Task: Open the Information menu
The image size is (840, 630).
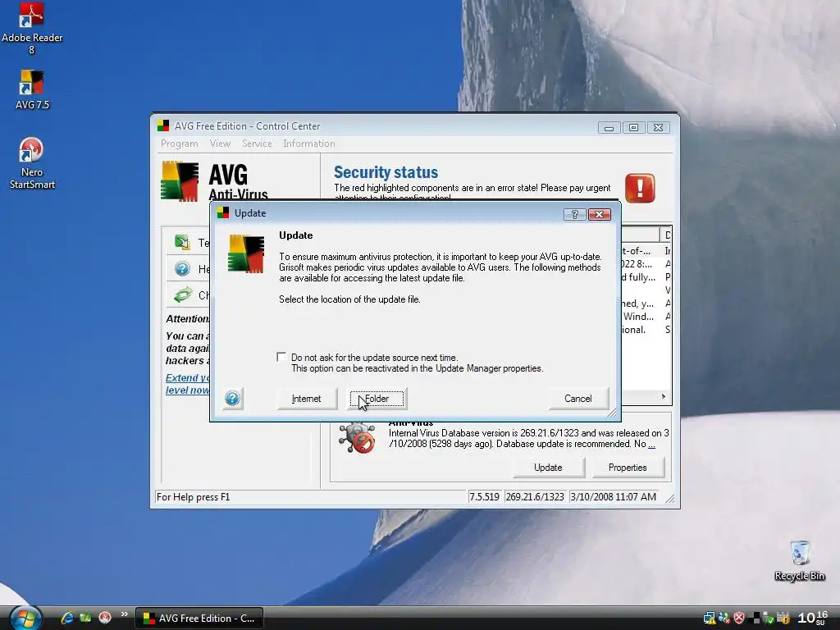Action: pyautogui.click(x=309, y=144)
